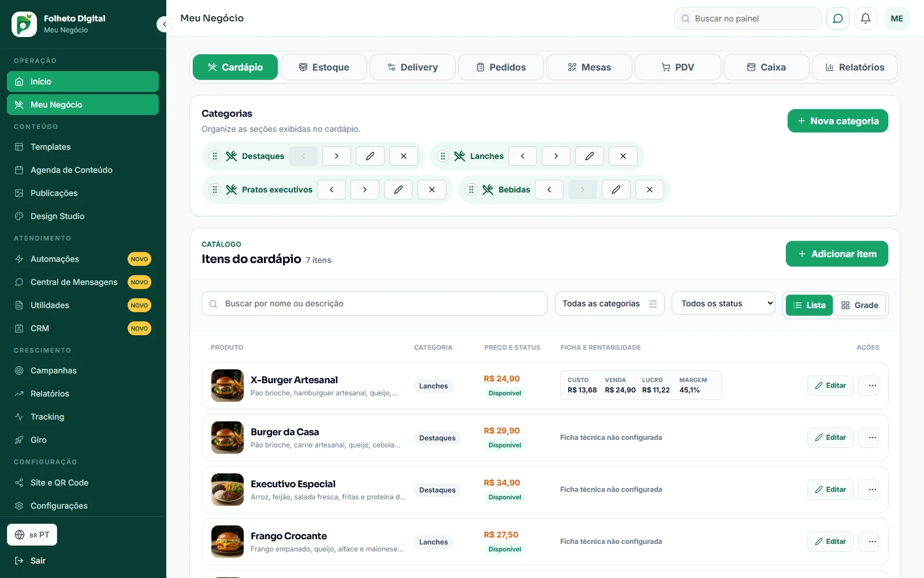This screenshot has height=578, width=924.
Task: Go to the Mesas tab
Action: [590, 67]
